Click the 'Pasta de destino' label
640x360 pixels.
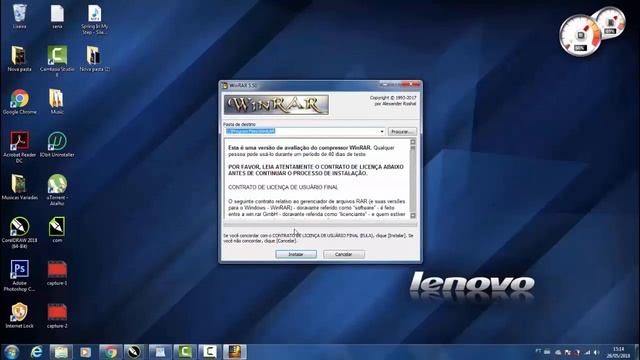pos(239,124)
